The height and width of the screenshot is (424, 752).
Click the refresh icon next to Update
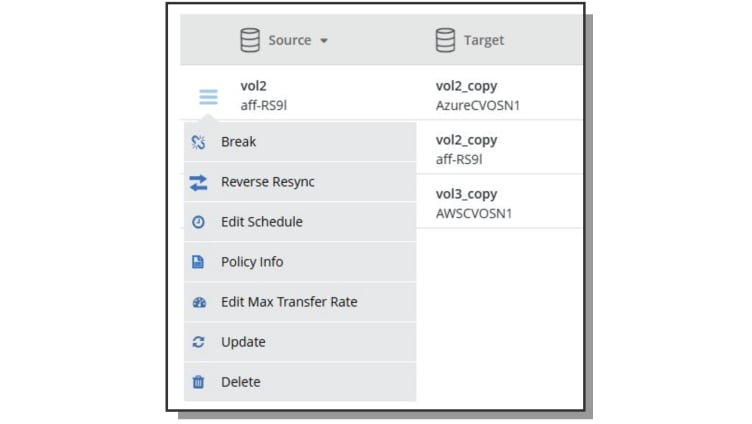tap(198, 342)
